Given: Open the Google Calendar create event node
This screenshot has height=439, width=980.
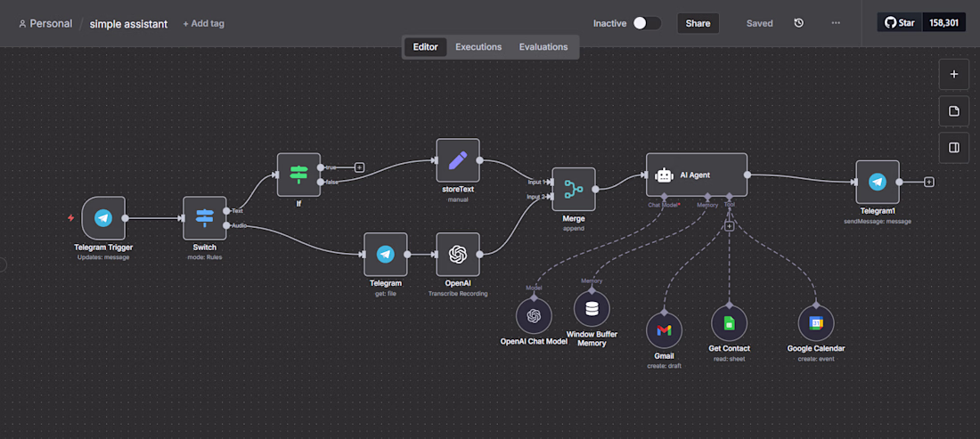Looking at the screenshot, I should [815, 323].
